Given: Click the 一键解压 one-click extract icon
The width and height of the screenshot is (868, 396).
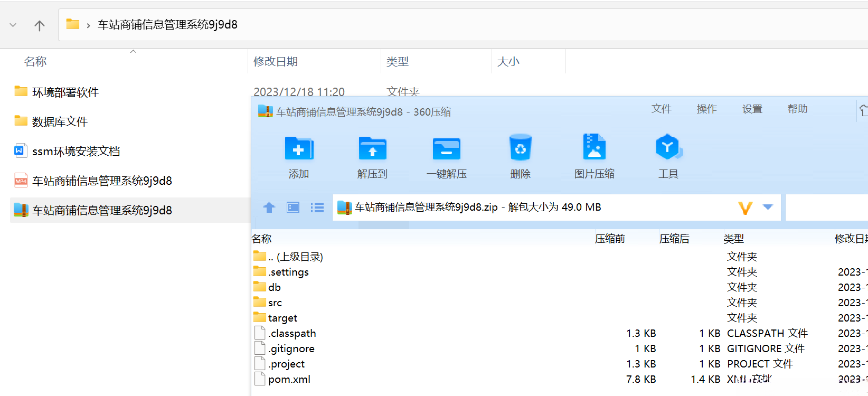Looking at the screenshot, I should click(x=447, y=148).
